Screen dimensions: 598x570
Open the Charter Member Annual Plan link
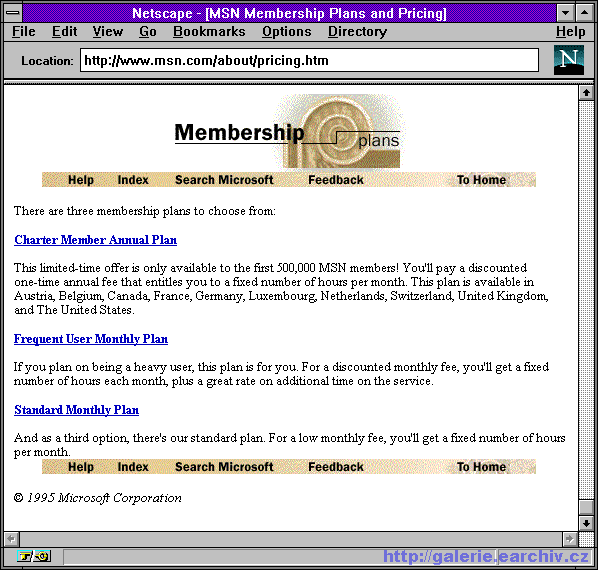(95, 240)
